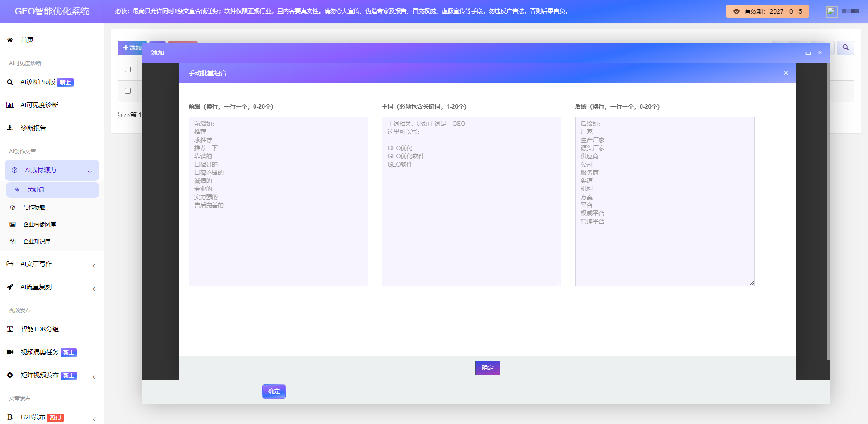Tick the header row checkbox in table

click(127, 70)
